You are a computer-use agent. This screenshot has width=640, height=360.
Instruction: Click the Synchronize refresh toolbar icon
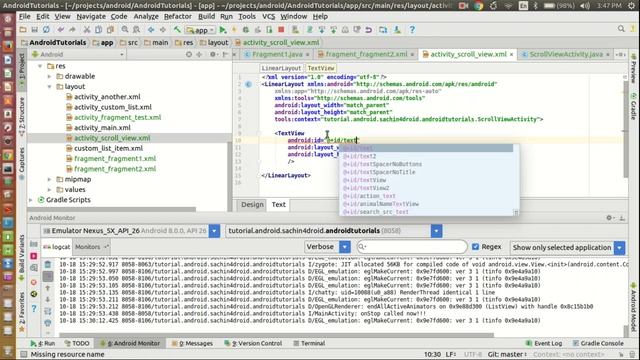46,30
